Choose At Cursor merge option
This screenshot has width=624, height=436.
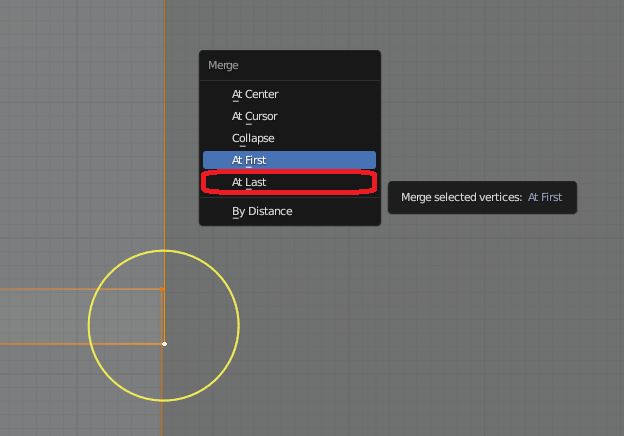pyautogui.click(x=289, y=116)
